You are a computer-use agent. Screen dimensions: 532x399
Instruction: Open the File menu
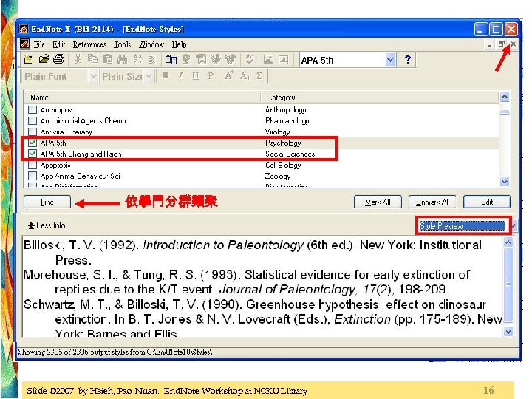[x=39, y=44]
